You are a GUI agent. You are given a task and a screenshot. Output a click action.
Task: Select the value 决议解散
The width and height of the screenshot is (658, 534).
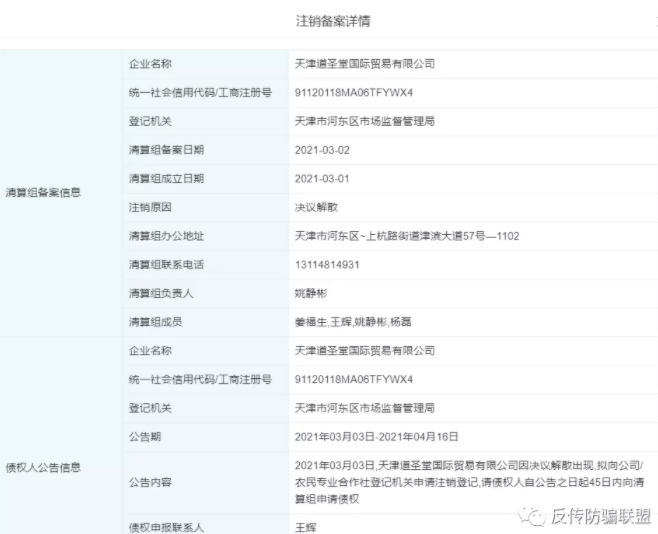point(316,207)
